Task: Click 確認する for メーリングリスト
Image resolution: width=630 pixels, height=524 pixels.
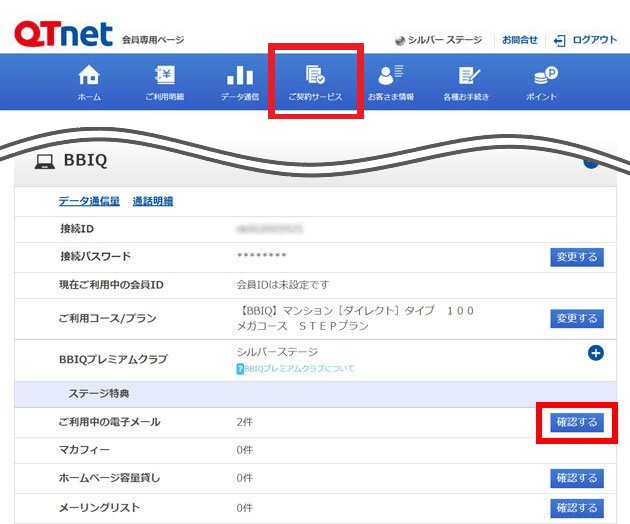Action: tap(576, 508)
